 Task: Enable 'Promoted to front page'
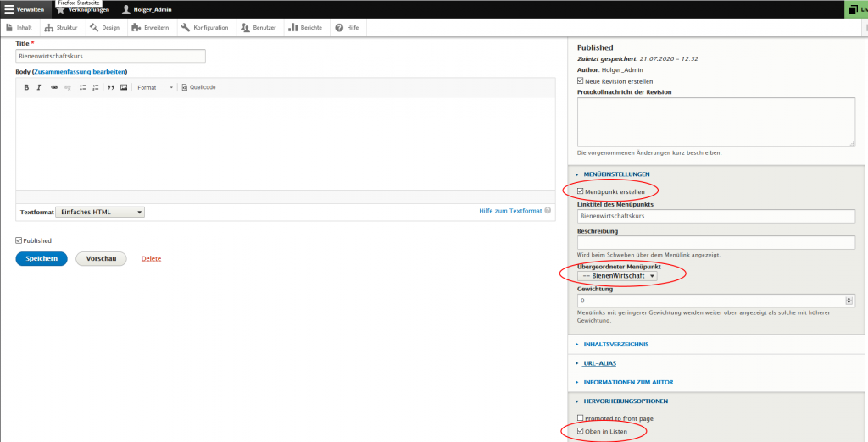click(x=581, y=418)
